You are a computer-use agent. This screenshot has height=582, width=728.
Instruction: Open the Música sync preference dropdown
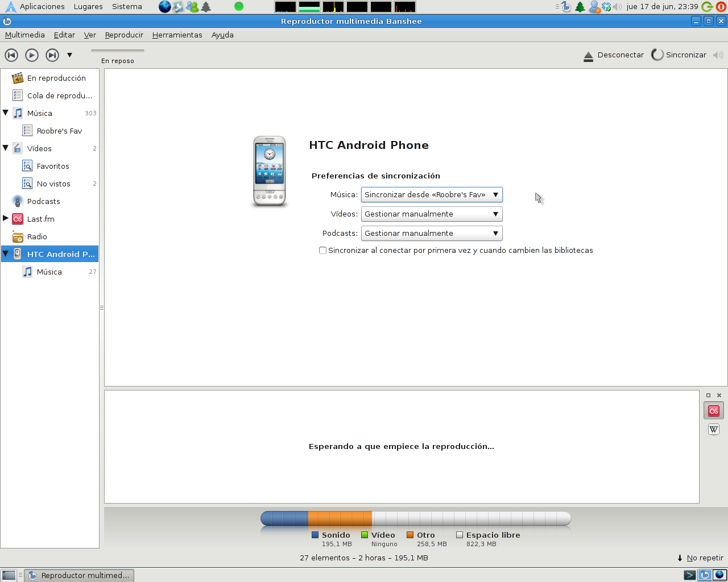pos(432,195)
